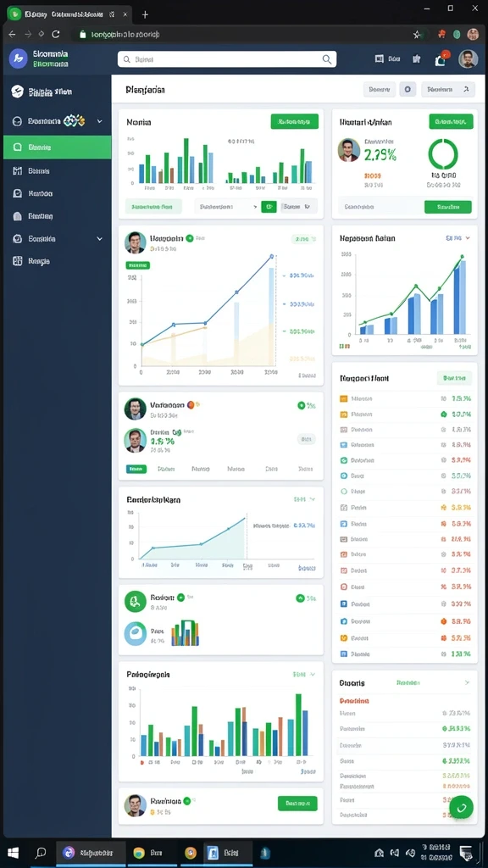Click the avatar photo in the donut ring card
The height and width of the screenshot is (868, 488).
click(x=348, y=149)
